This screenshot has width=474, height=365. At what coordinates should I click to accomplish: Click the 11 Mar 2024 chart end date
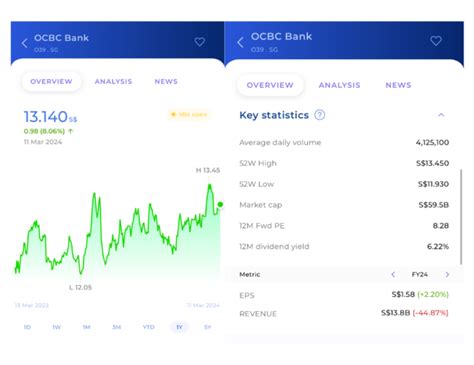(203, 305)
